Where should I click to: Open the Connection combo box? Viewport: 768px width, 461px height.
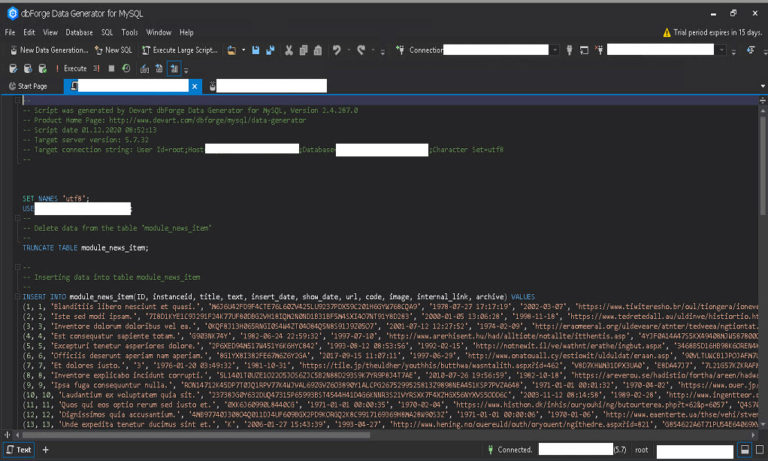pos(501,50)
